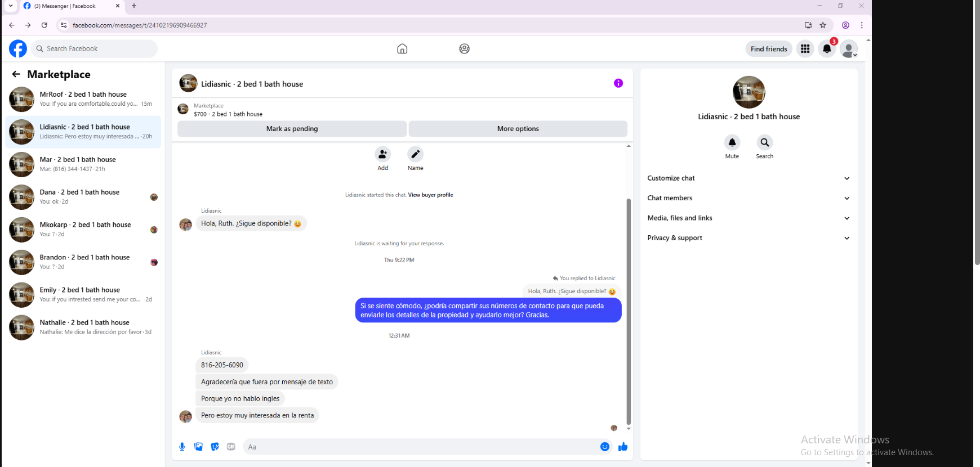Expand the Customize chat section
Screen dimensions: 980x467
(749, 178)
